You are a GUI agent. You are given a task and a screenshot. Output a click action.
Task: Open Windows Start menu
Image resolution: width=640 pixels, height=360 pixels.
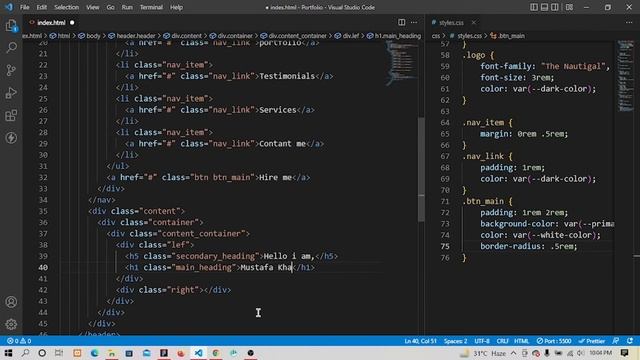8,353
